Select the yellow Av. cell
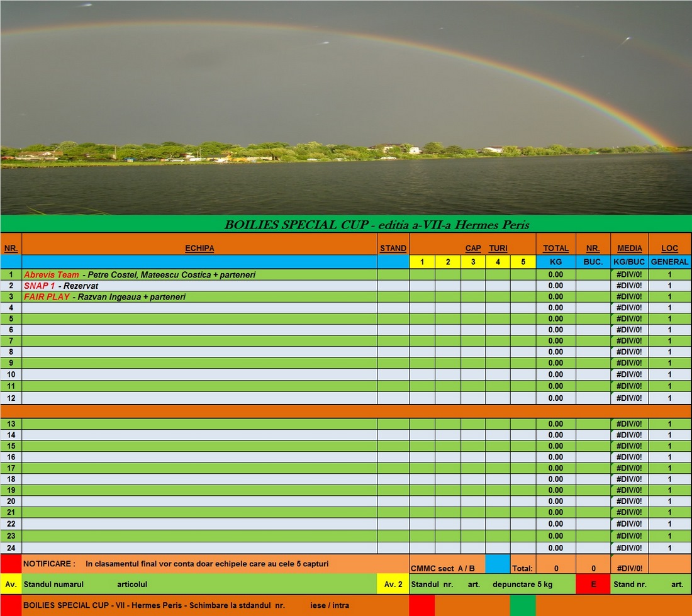The height and width of the screenshot is (616, 692). tap(11, 585)
